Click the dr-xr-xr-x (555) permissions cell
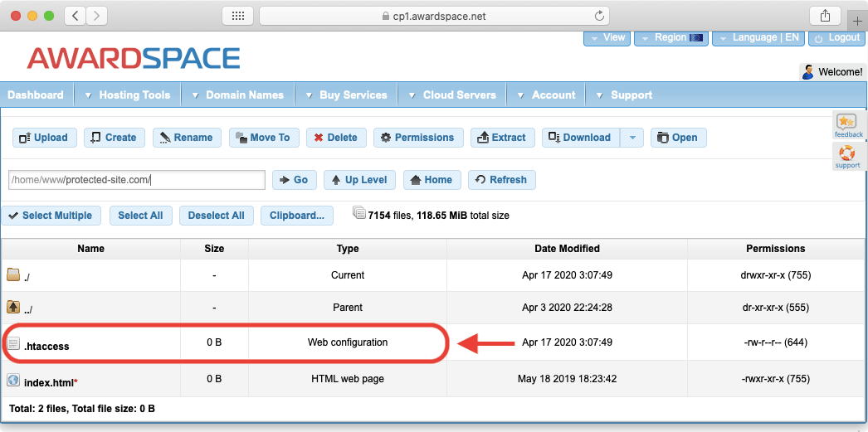 (776, 307)
